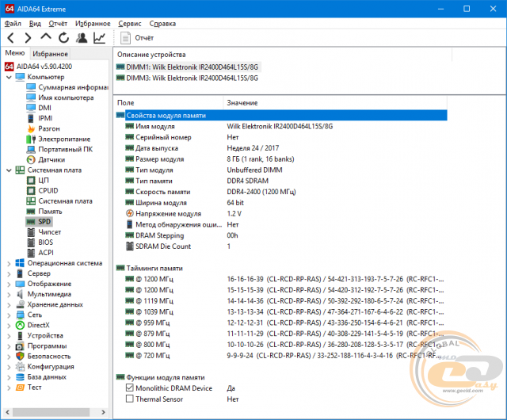Expand the DirectX node
This screenshot has height=420, width=507.
click(9, 326)
